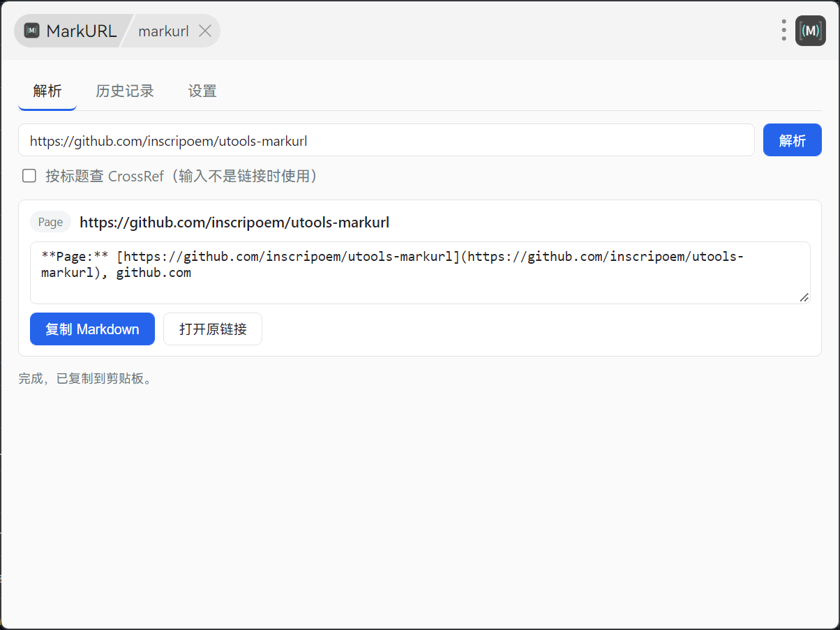Screen dimensions: 840x630
Task: Click the MarkURL title text
Action: pos(82,31)
